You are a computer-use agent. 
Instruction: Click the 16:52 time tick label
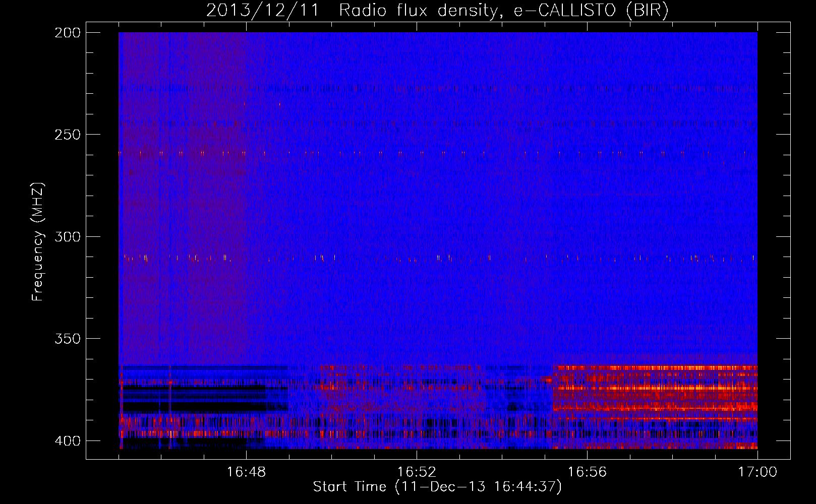(417, 472)
